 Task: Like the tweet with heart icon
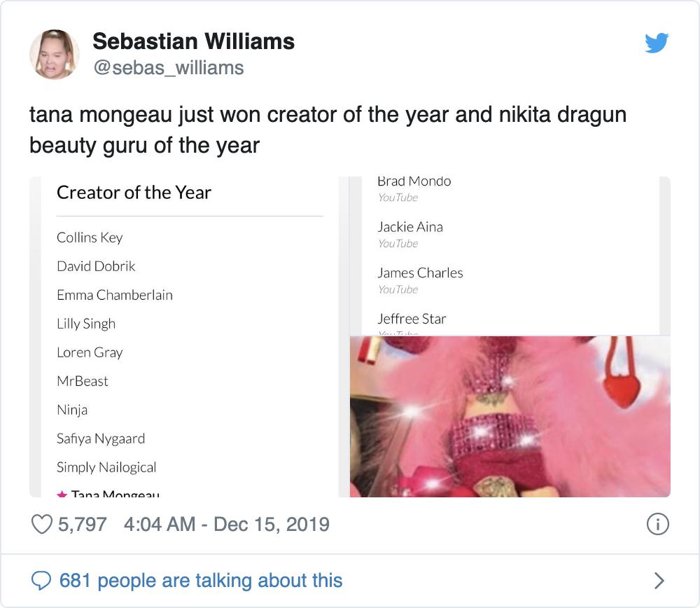coord(43,524)
